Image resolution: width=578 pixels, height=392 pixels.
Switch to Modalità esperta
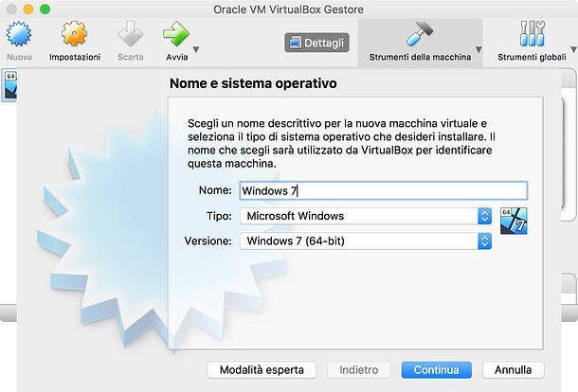pos(262,370)
